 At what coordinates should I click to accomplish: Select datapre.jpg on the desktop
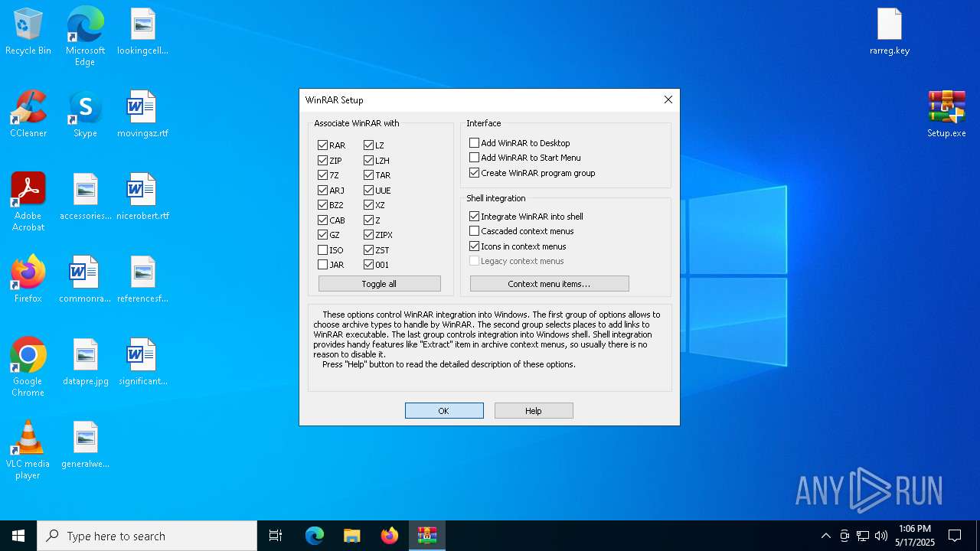click(85, 363)
